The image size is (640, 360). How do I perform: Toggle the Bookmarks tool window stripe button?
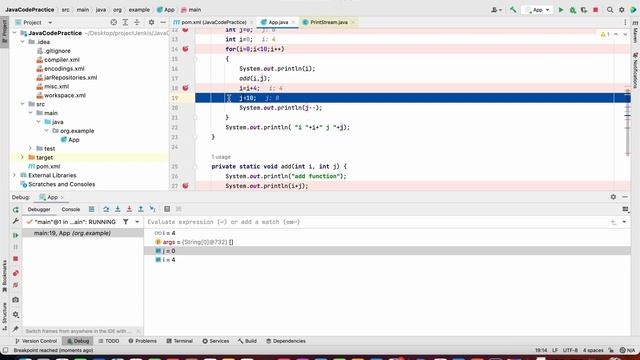pos(4,276)
